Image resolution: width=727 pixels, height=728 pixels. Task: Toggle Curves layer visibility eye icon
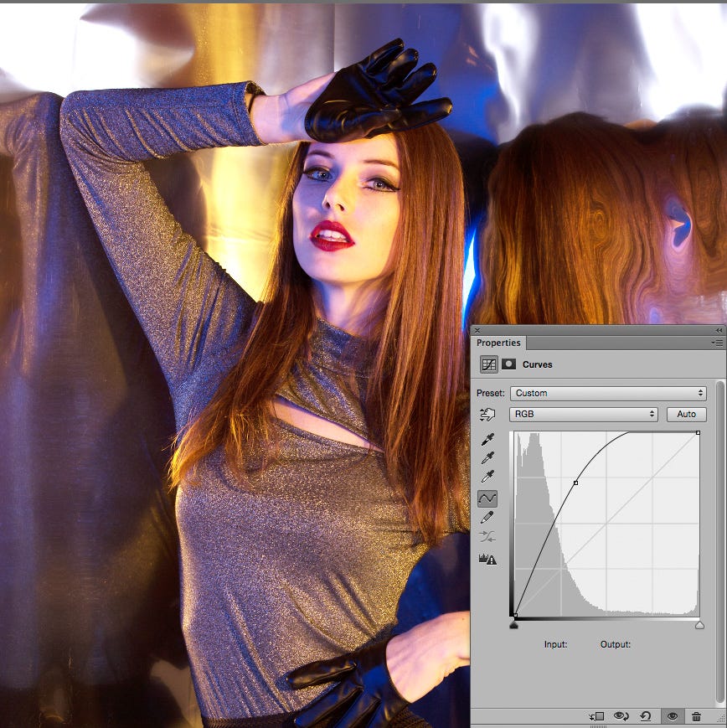673,716
